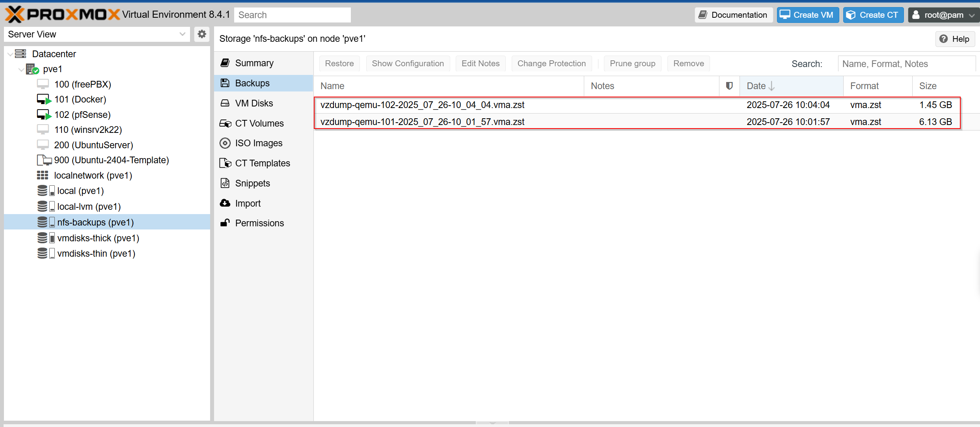
Task: Click the VM icon for 110 (winsrv2k22)
Action: click(43, 129)
